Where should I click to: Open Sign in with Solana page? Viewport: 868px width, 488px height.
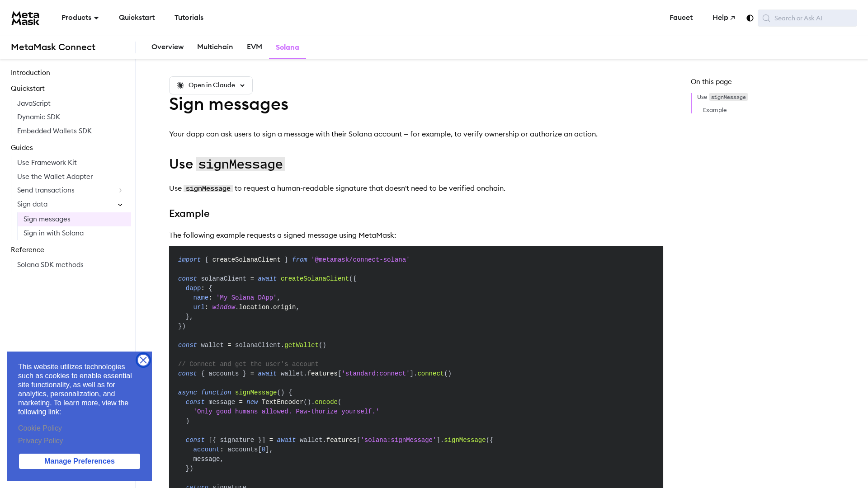[53, 233]
